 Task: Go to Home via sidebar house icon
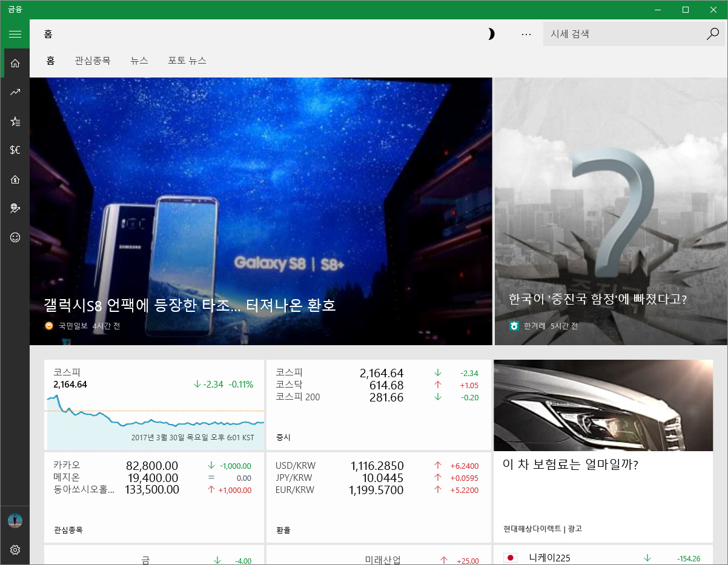pyautogui.click(x=15, y=63)
